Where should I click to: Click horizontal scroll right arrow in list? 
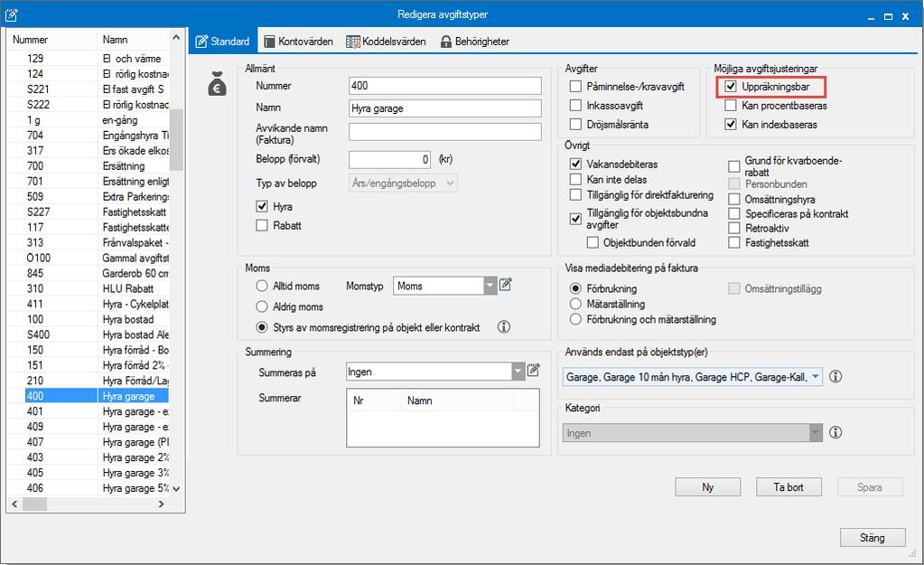161,504
